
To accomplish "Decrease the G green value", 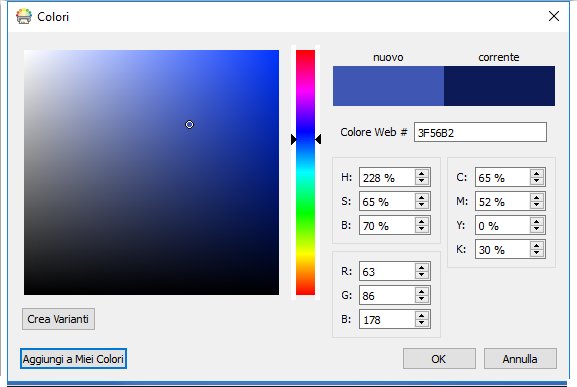I will tap(422, 299).
